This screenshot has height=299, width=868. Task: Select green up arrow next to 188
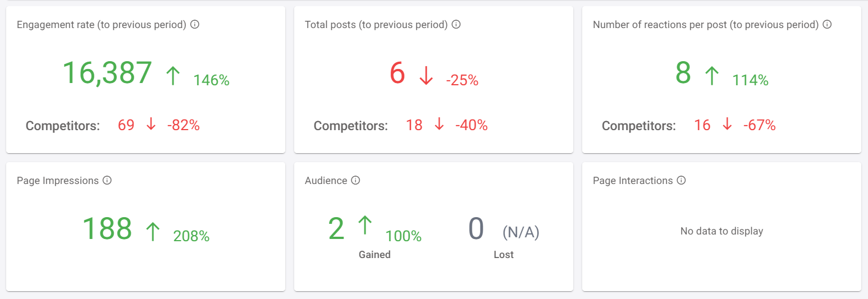point(153,231)
